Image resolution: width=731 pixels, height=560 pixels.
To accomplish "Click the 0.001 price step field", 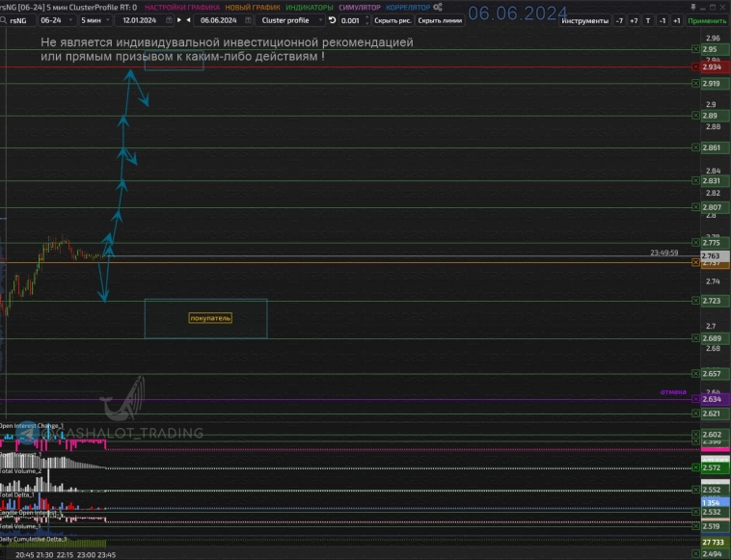I will click(x=351, y=20).
